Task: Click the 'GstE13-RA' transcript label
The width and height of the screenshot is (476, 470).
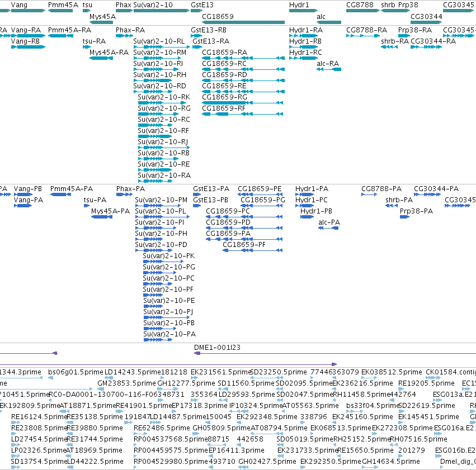Action: [211, 41]
